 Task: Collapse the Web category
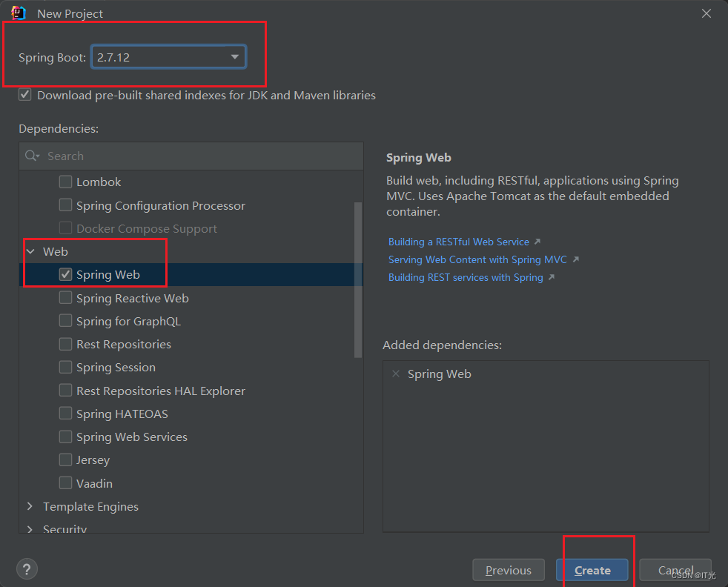[30, 251]
